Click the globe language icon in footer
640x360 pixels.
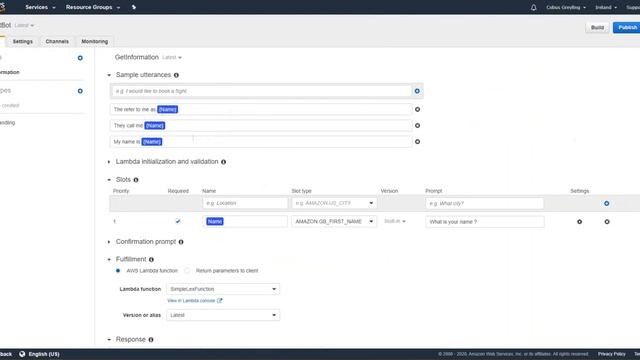coord(22,354)
